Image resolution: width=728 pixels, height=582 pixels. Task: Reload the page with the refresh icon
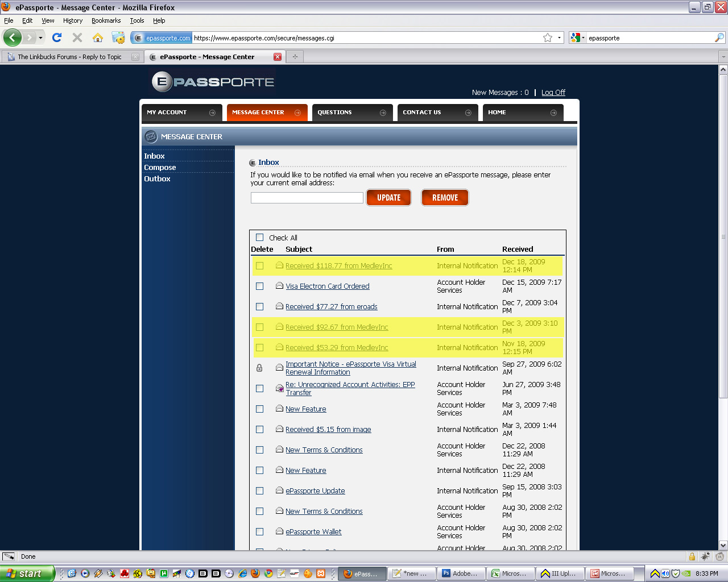[x=57, y=38]
